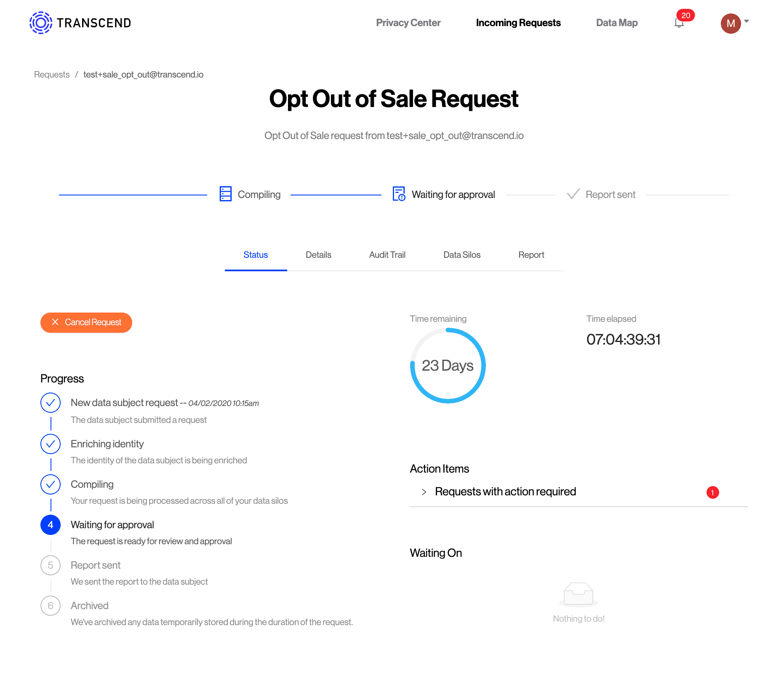Open Data Map in the top navigation

tap(616, 23)
